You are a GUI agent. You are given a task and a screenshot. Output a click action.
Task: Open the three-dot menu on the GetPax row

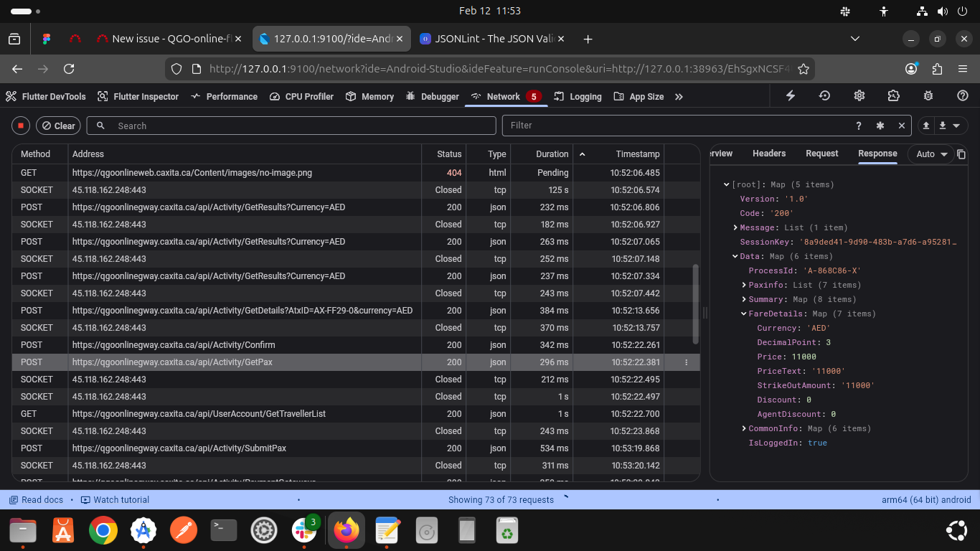[x=686, y=362]
